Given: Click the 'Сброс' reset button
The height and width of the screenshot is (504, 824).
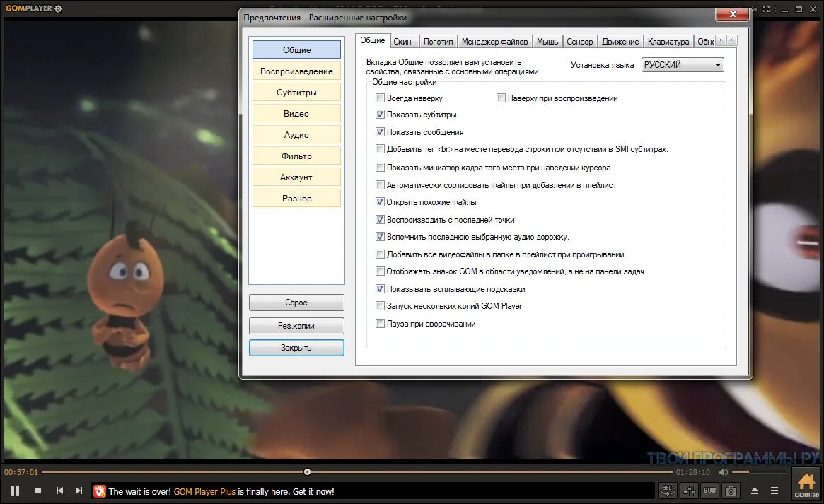Looking at the screenshot, I should click(296, 303).
